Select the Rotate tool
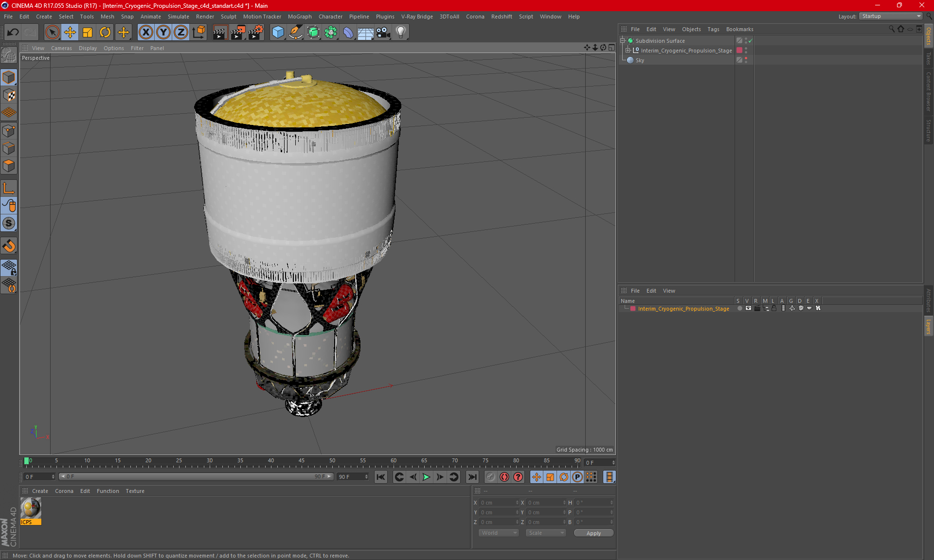Viewport: 934px width, 560px height. click(105, 32)
